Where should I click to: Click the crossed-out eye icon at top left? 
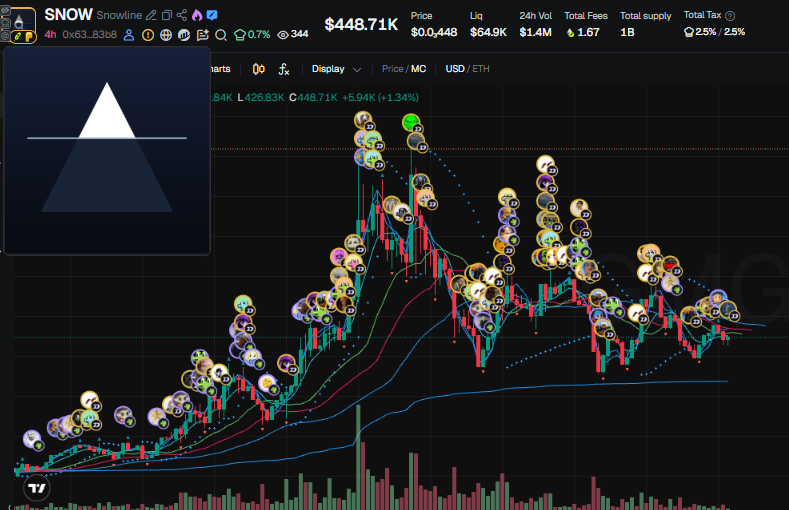coord(5,10)
